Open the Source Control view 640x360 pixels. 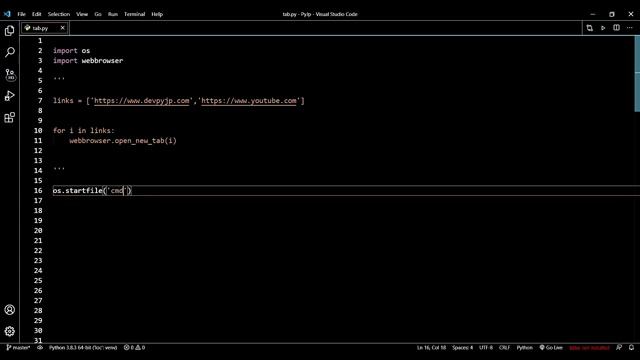[x=9, y=74]
